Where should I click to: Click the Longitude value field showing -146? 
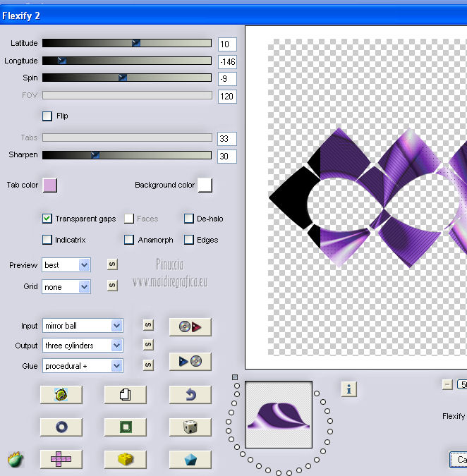click(x=227, y=62)
